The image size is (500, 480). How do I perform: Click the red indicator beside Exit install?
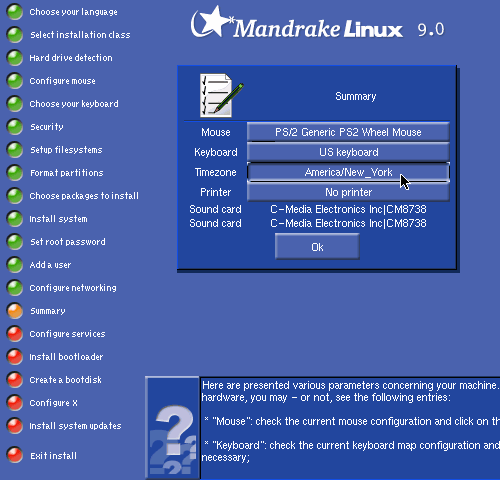click(x=15, y=455)
